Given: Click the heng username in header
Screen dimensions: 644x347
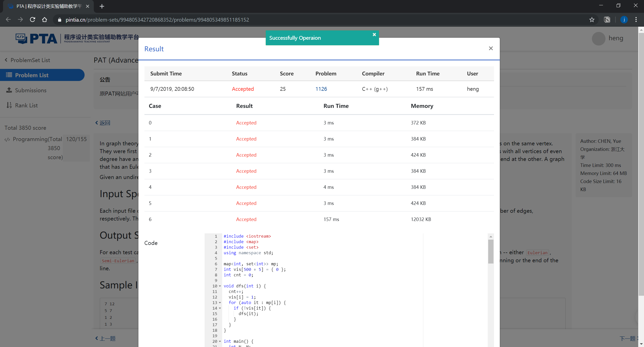Looking at the screenshot, I should [x=616, y=38].
